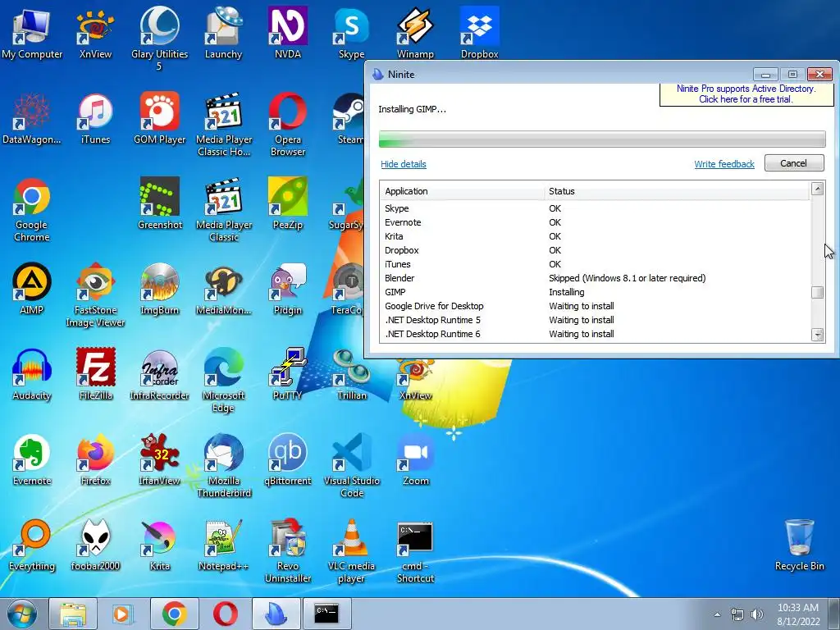The height and width of the screenshot is (630, 840).
Task: Select the Revo Uninstaller desktop icon
Action: click(x=288, y=550)
